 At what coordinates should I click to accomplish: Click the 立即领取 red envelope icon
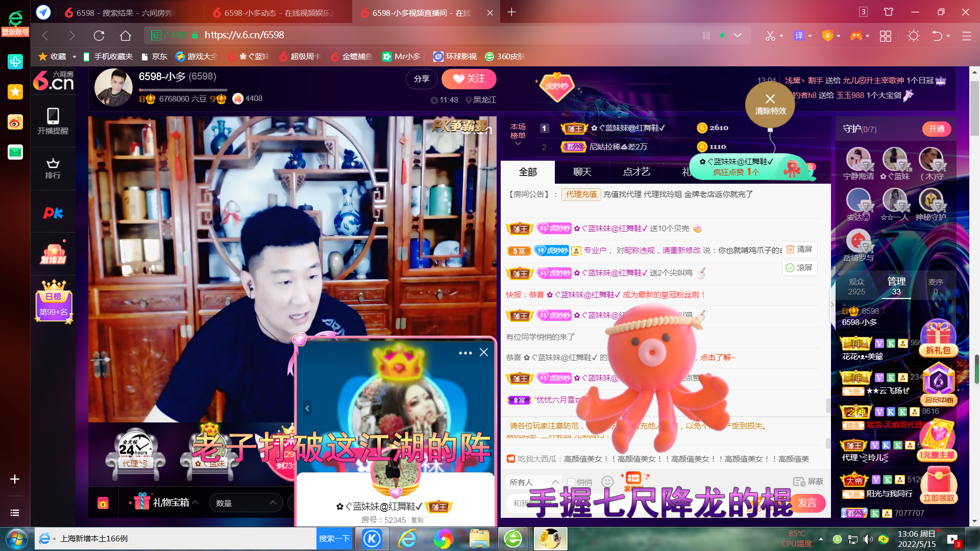939,486
